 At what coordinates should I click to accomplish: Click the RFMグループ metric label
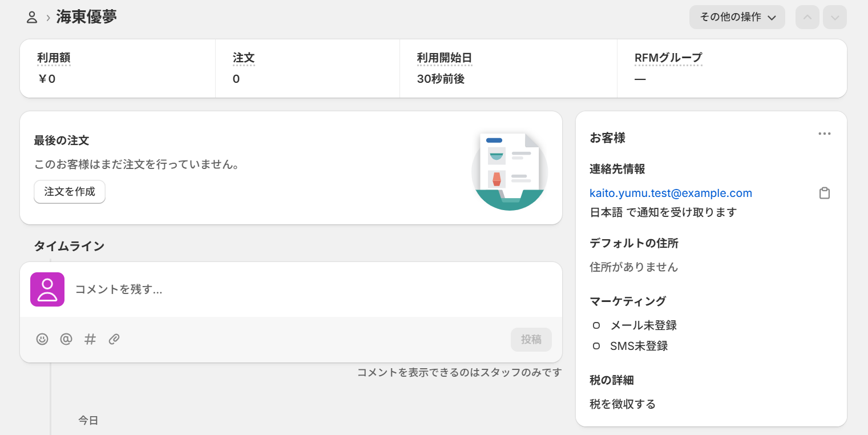point(668,58)
